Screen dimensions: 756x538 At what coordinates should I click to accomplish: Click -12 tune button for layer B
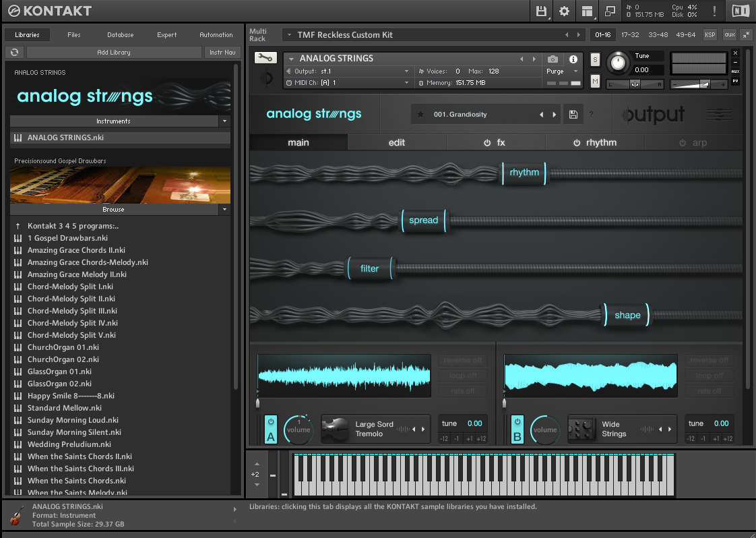pyautogui.click(x=691, y=439)
